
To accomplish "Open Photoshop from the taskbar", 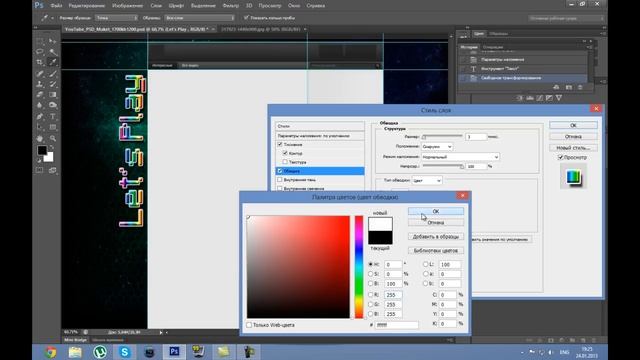I will [174, 351].
